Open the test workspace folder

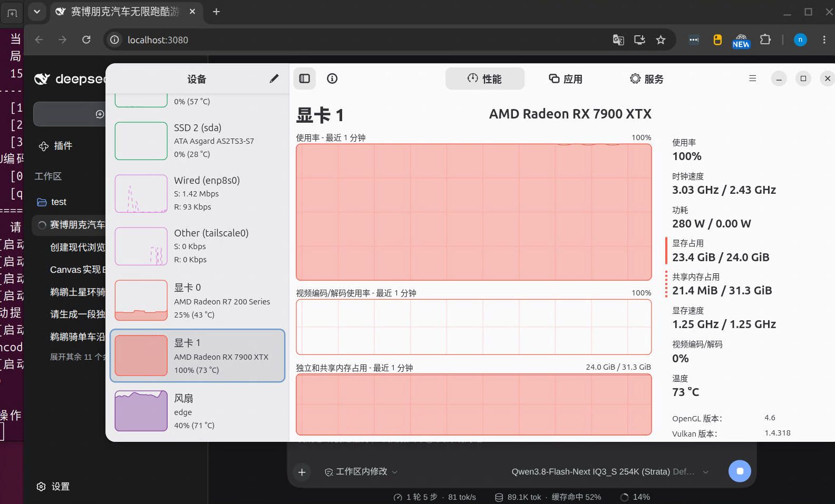(x=52, y=202)
